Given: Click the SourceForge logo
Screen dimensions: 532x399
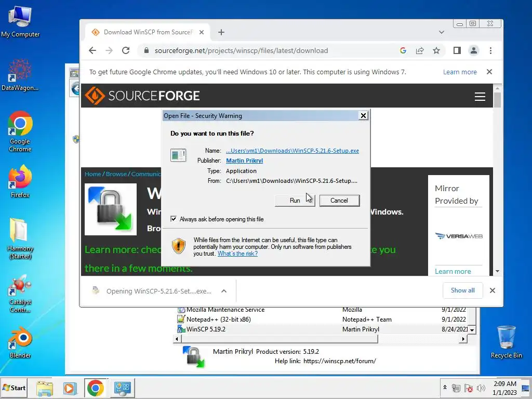Looking at the screenshot, I should click(142, 96).
